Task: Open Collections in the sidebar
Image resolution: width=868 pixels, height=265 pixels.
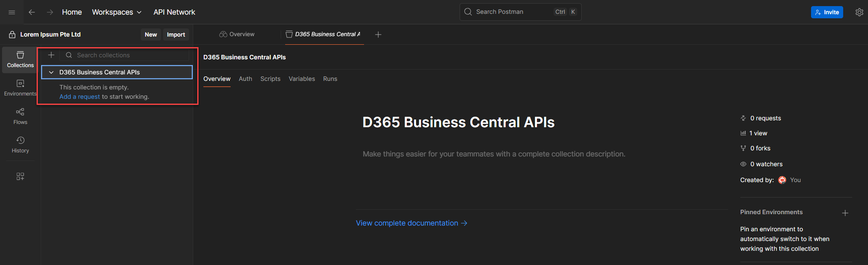Action: pyautogui.click(x=20, y=60)
